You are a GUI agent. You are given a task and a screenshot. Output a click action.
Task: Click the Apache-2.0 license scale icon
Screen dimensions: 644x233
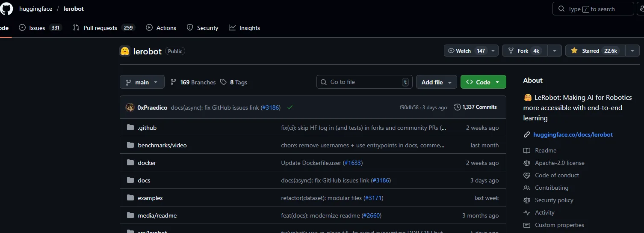click(527, 163)
